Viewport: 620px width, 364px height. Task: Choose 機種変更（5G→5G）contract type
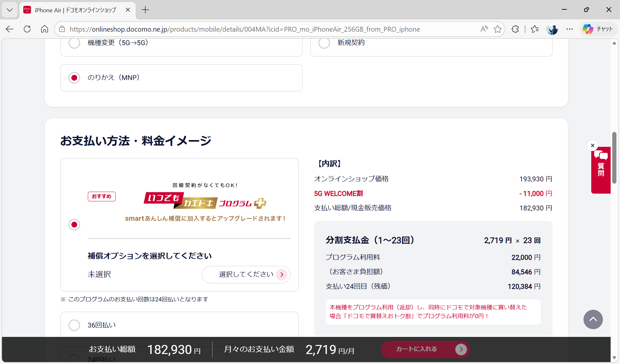74,42
